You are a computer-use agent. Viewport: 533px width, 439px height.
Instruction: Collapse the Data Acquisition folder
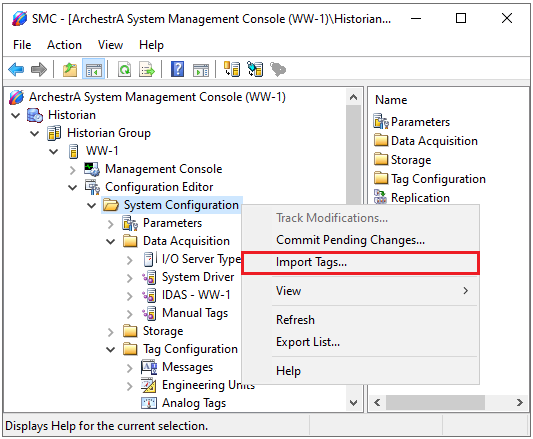(110, 241)
